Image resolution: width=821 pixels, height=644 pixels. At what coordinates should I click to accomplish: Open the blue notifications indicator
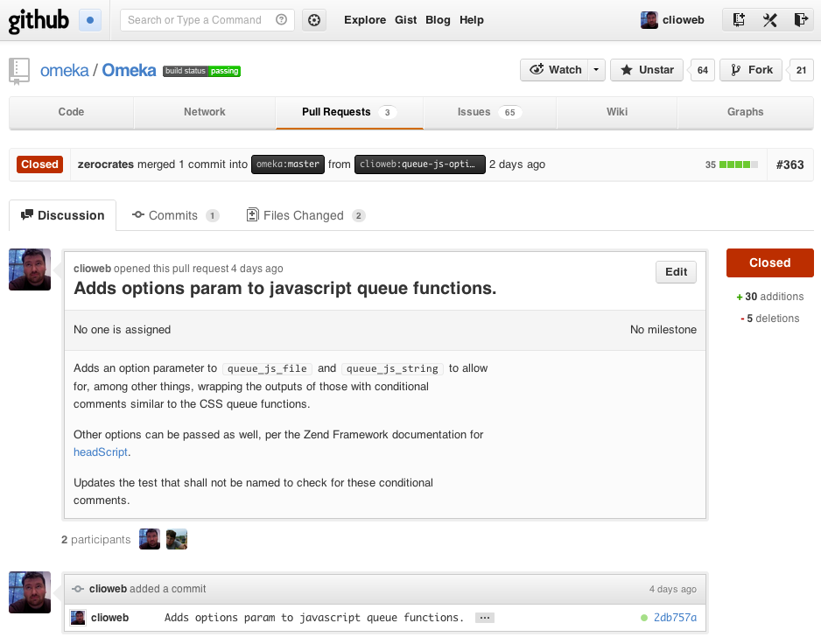coord(90,20)
